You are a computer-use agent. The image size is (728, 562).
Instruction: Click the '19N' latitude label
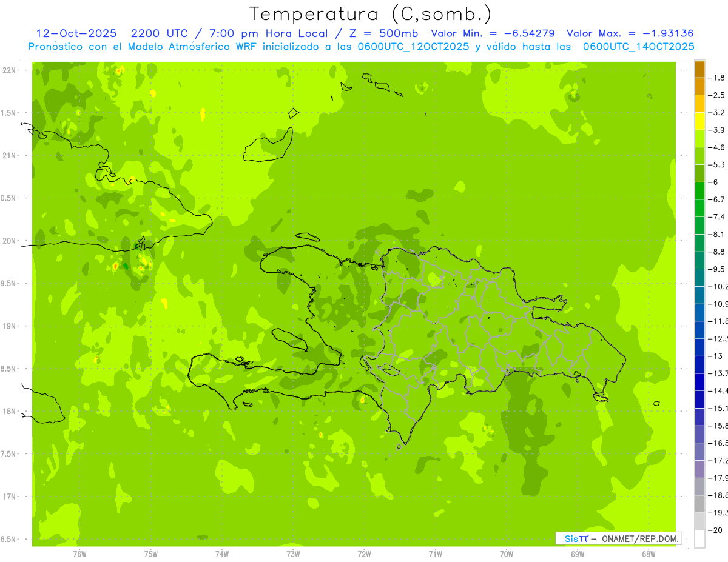9,326
